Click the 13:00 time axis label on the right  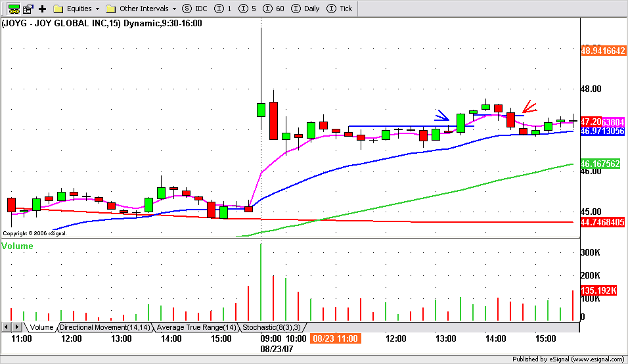(446, 339)
